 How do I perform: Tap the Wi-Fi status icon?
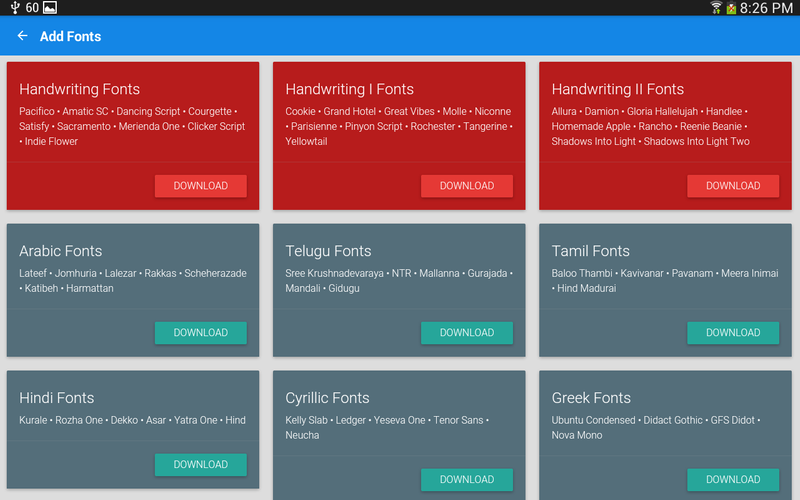click(x=716, y=8)
